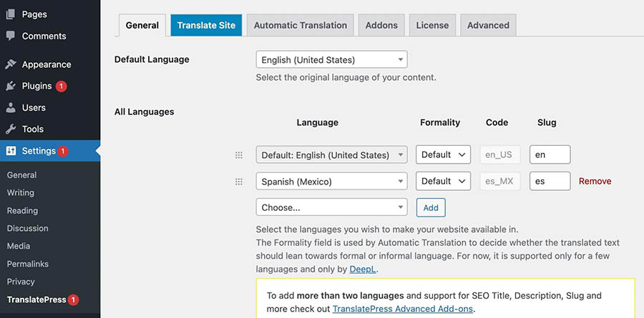Viewport: 644px width, 318px height.
Task: Remove the Spanish (Mexico) language
Action: point(595,182)
